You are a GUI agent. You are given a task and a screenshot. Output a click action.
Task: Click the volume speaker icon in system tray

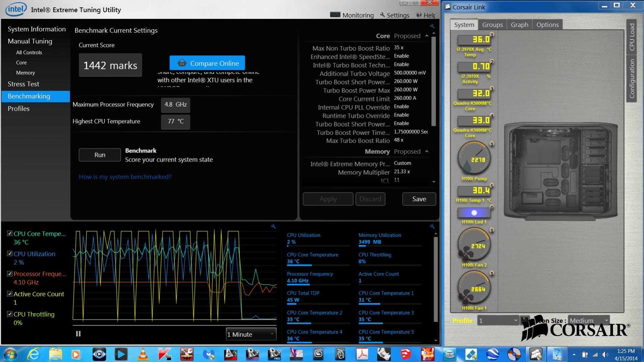coord(605,355)
